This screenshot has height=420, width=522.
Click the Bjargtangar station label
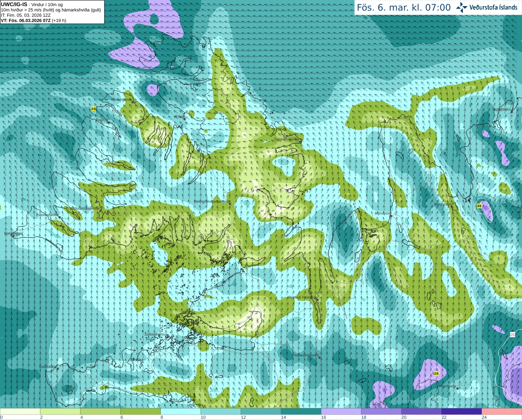pyautogui.click(x=13, y=234)
